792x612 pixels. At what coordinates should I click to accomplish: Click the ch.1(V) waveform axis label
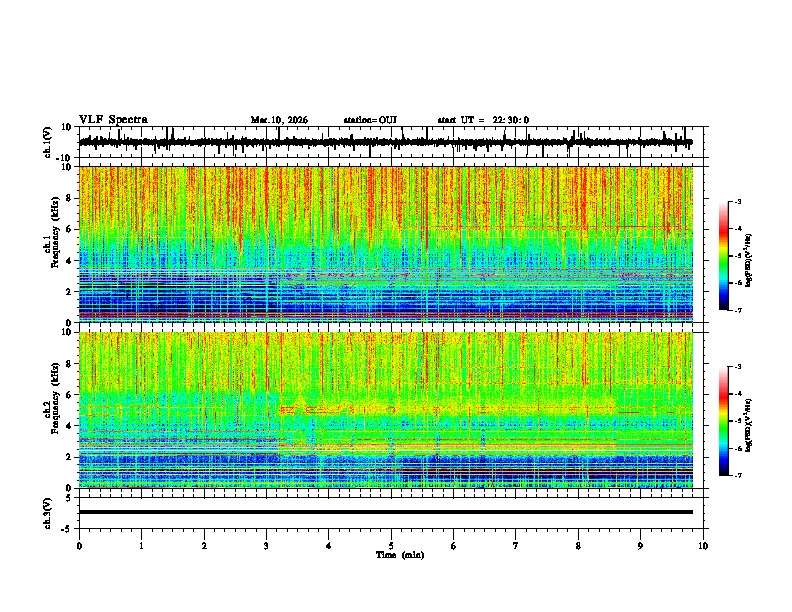point(48,142)
